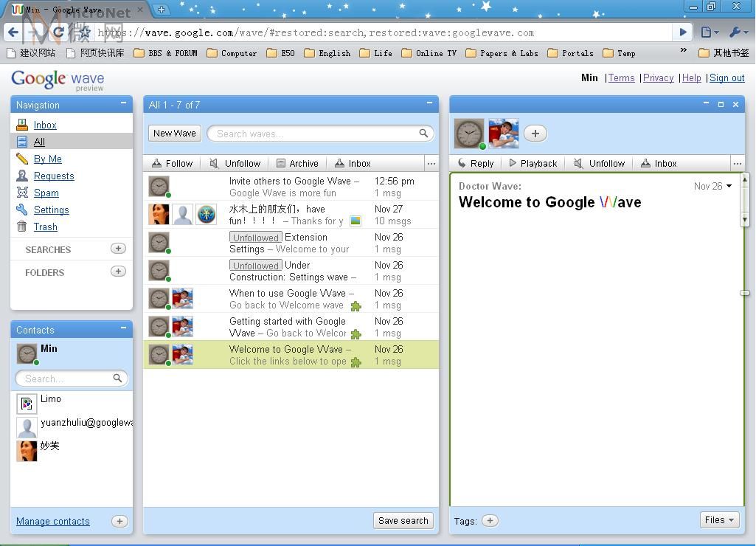Open the Getting started with Google Wave wave
The height and width of the screenshot is (546, 756).
pyautogui.click(x=291, y=327)
